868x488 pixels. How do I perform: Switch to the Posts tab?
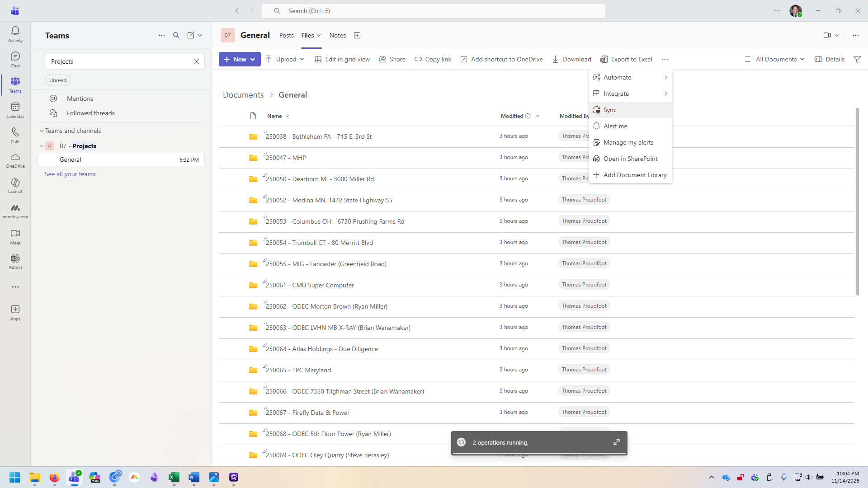coord(286,35)
